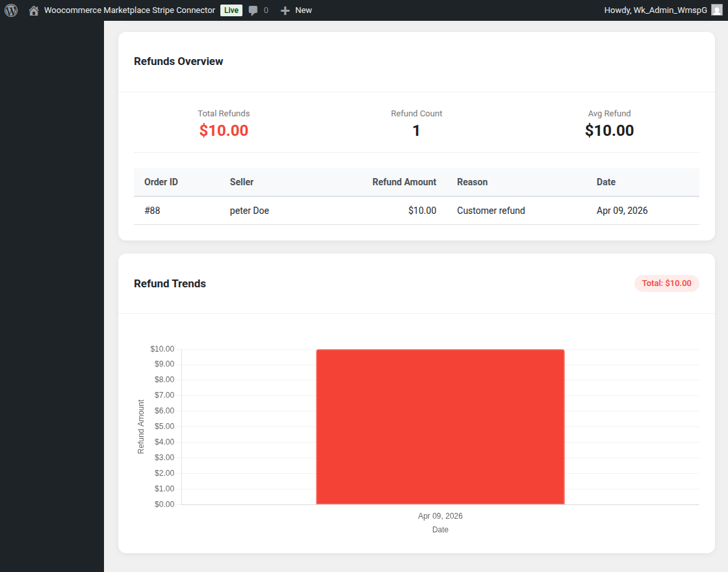Screen dimensions: 728x572
Task: Click the Refund Amount column header
Action: tap(404, 182)
